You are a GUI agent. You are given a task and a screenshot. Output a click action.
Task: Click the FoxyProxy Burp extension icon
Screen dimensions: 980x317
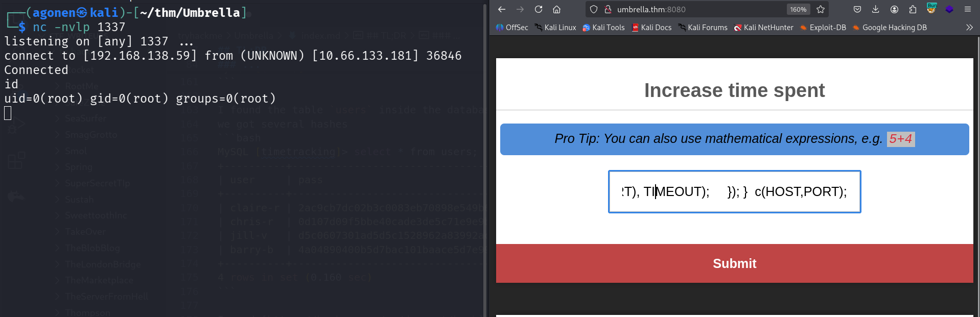coord(931,9)
